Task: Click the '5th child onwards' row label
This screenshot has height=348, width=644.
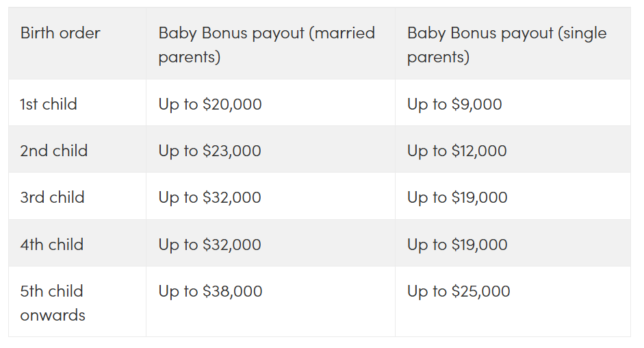Action: click(53, 303)
